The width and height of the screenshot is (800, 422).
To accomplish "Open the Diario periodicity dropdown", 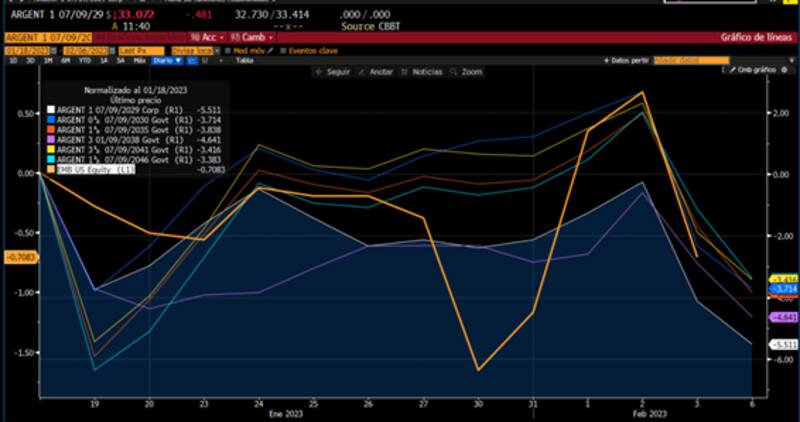I will click(x=168, y=60).
